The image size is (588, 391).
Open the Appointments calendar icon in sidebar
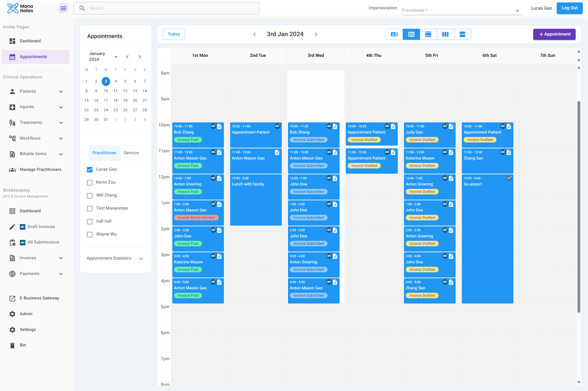(x=12, y=57)
